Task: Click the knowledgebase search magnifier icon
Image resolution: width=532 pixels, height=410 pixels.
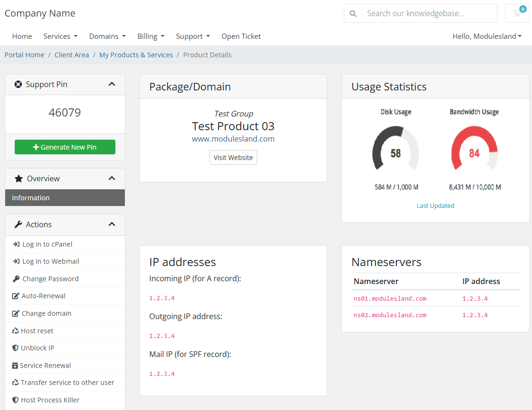Action: (x=353, y=14)
